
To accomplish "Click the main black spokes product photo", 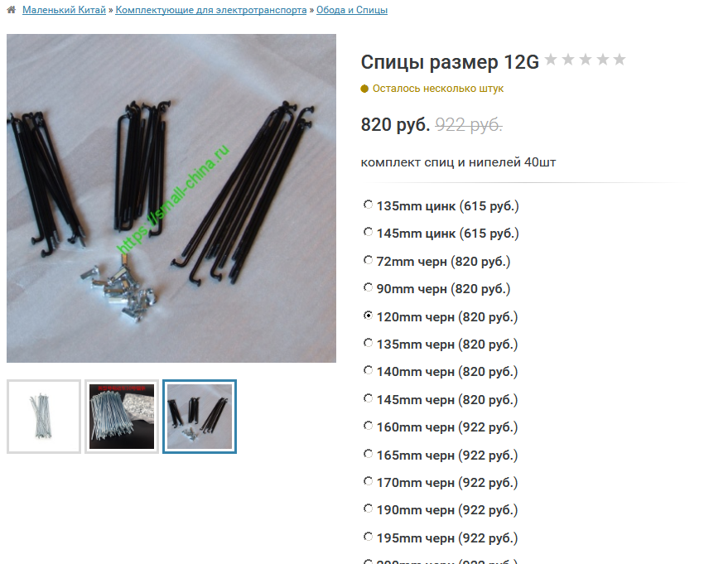I will click(171, 198).
